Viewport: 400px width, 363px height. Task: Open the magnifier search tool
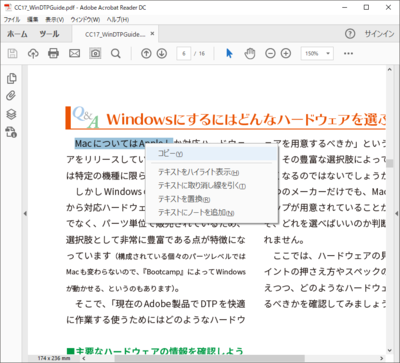(x=116, y=53)
